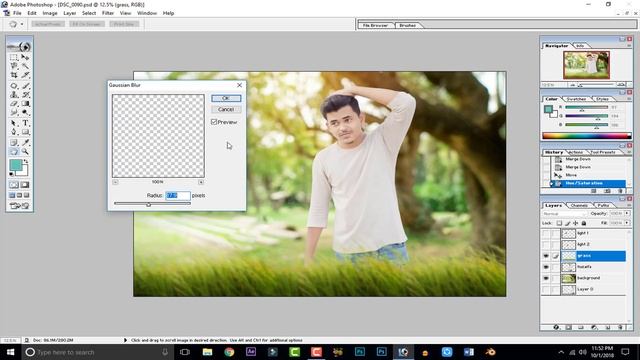This screenshot has width=640, height=360.
Task: Select the Pen tool
Action: [x=14, y=132]
